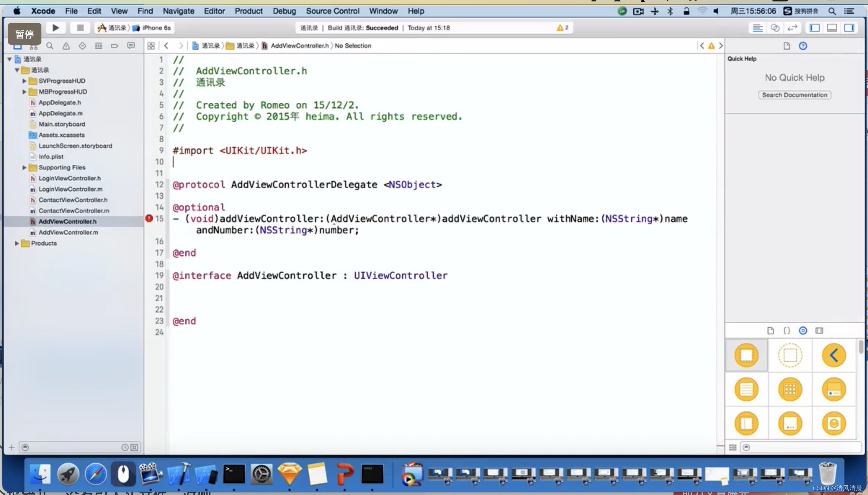This screenshot has height=495, width=868.
Task: Expand the Products folder
Action: [x=17, y=243]
